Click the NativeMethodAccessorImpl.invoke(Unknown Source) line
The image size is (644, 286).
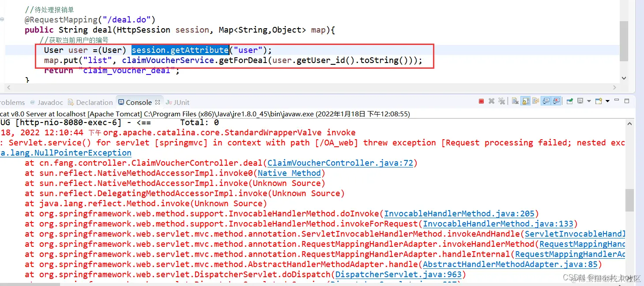[x=175, y=183]
